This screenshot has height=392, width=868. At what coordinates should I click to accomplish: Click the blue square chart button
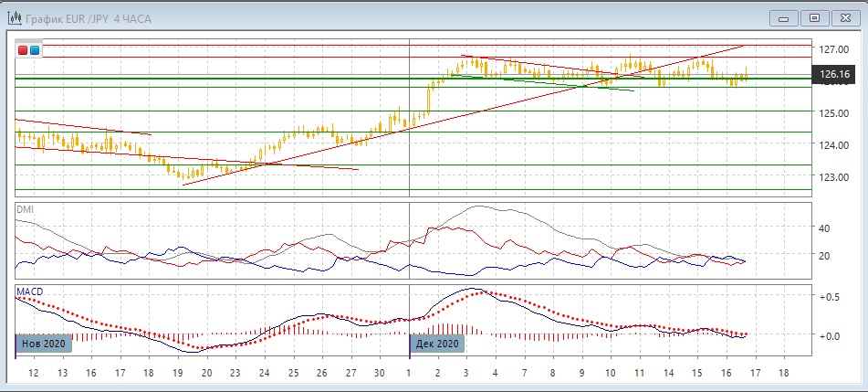(35, 50)
